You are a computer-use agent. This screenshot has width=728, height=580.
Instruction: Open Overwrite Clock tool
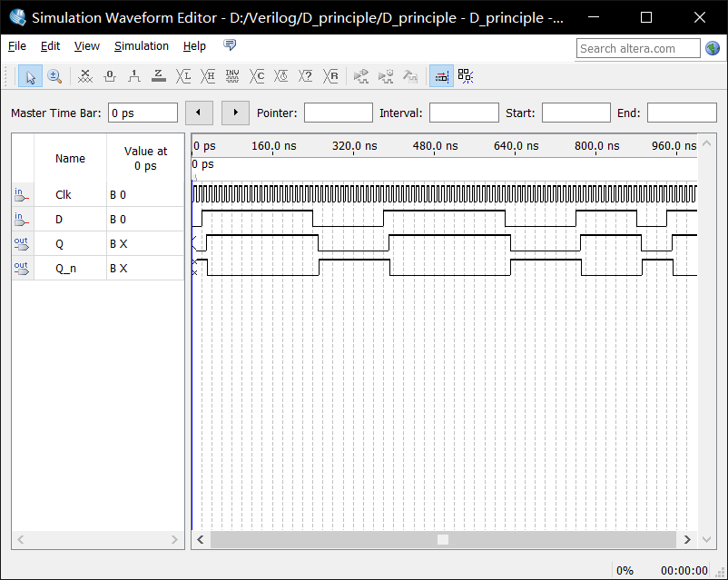click(280, 76)
